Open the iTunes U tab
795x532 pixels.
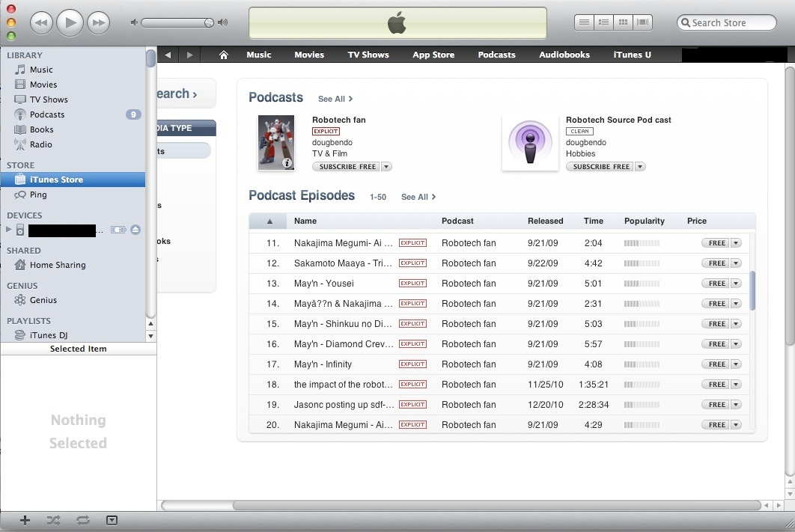(633, 55)
